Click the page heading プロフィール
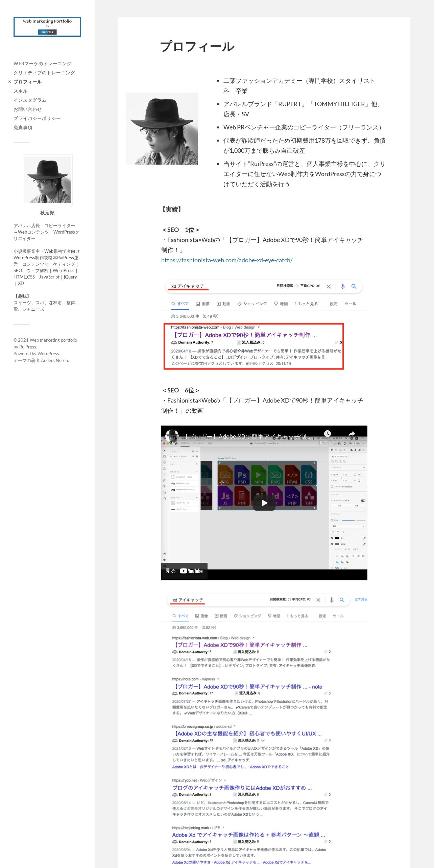 197,46
